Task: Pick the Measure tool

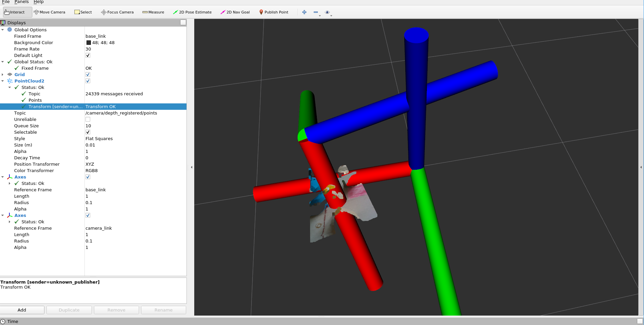Action: click(x=153, y=12)
